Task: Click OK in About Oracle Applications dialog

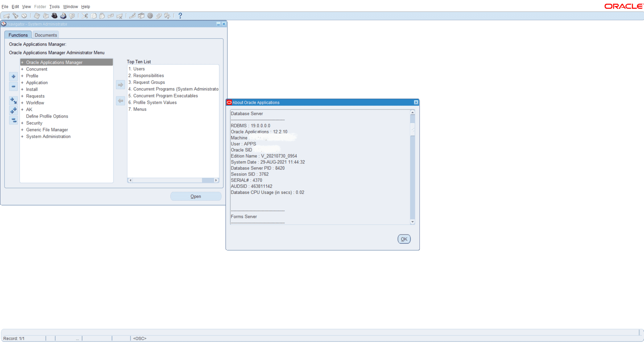Action: click(x=404, y=239)
